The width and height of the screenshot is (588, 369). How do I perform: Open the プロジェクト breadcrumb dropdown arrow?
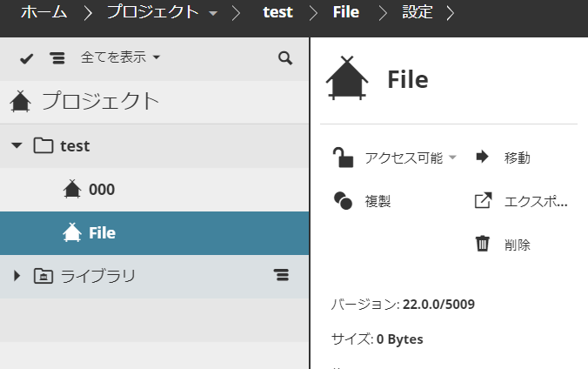point(213,14)
